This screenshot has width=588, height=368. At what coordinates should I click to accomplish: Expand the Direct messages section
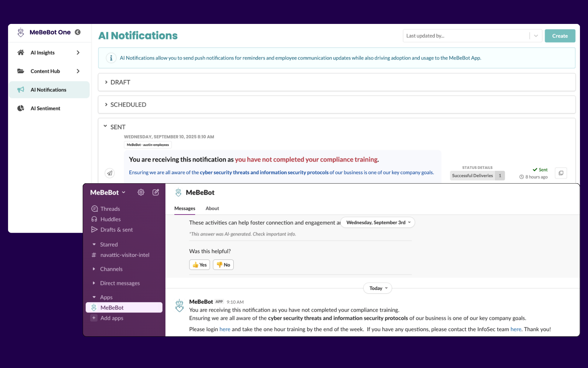tap(94, 283)
